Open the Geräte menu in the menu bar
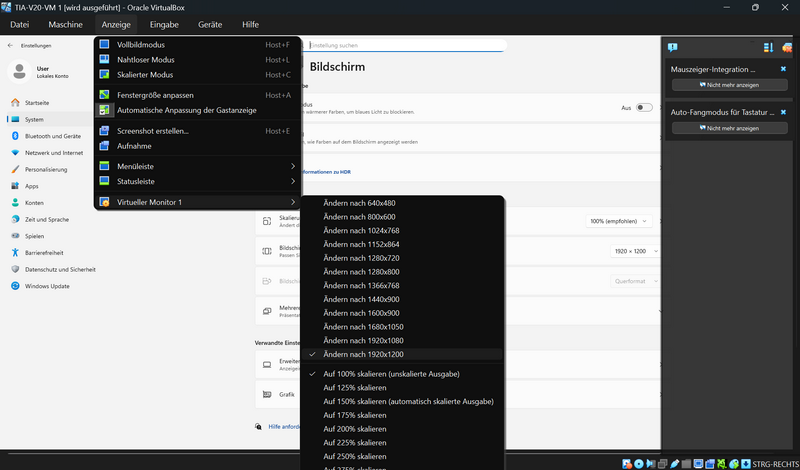 pos(210,24)
